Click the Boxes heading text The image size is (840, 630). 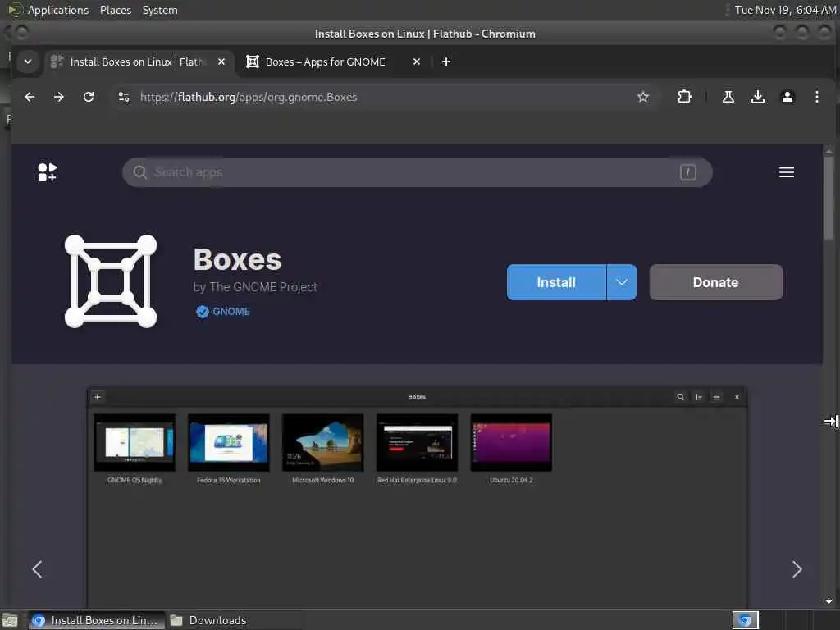pyautogui.click(x=237, y=260)
